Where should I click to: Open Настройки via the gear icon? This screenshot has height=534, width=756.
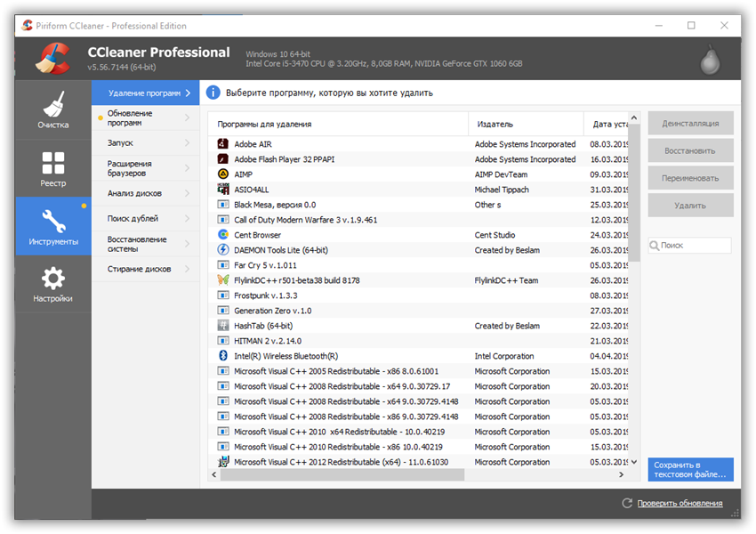52,279
